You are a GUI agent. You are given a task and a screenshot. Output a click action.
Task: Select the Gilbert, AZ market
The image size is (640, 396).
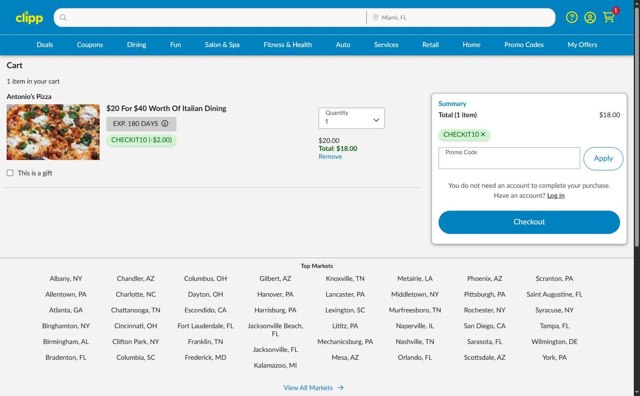coord(275,279)
